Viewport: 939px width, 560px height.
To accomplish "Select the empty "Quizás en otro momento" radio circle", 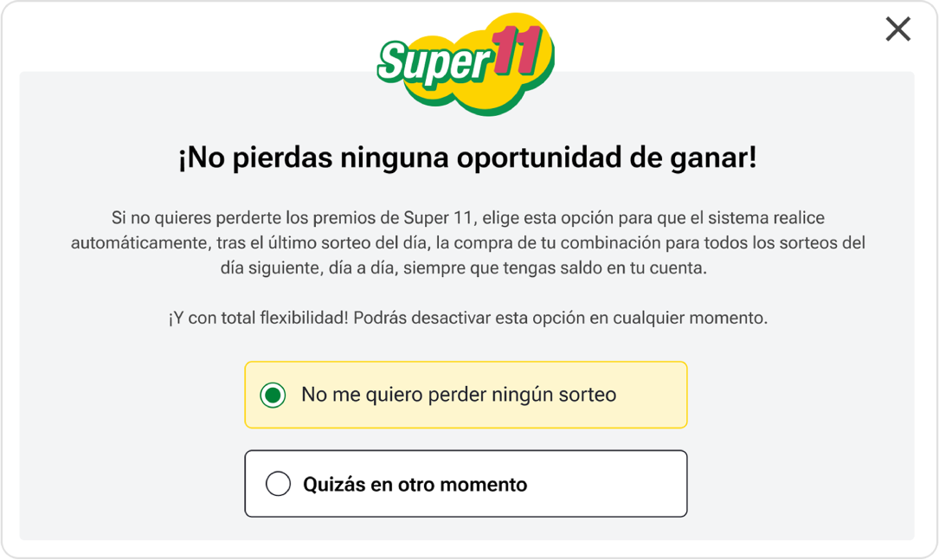I will pyautogui.click(x=278, y=484).
